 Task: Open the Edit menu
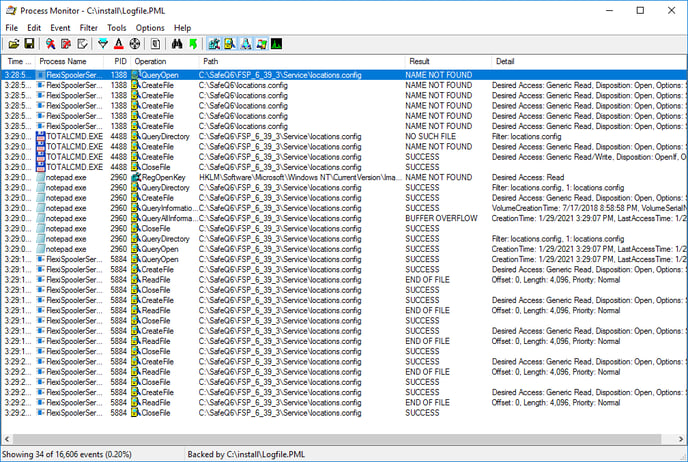pos(34,28)
